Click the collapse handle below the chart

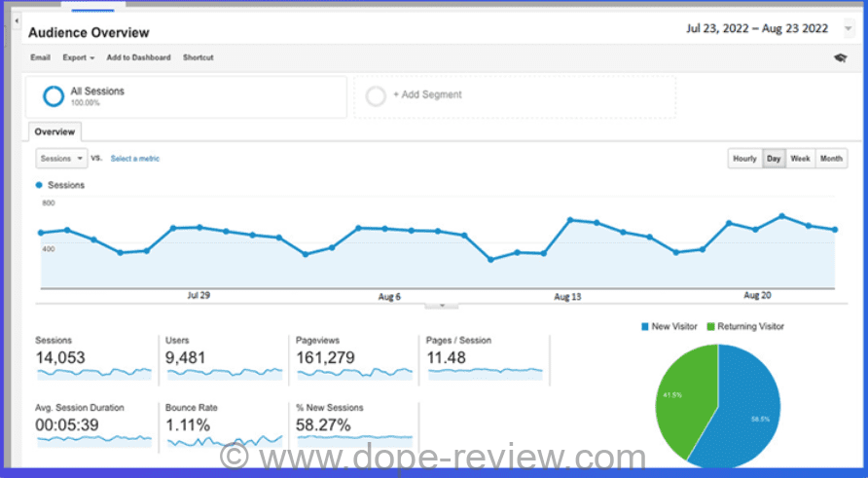coord(442,305)
